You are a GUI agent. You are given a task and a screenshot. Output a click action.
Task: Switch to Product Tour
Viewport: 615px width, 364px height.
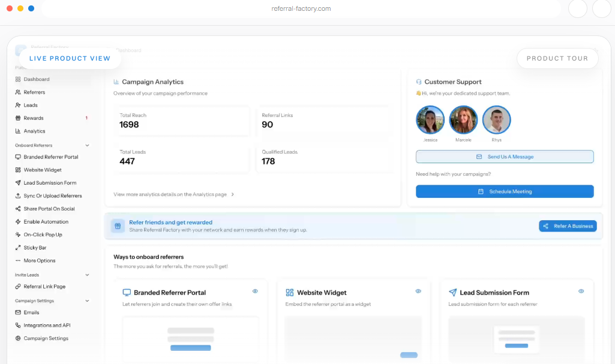pyautogui.click(x=557, y=58)
